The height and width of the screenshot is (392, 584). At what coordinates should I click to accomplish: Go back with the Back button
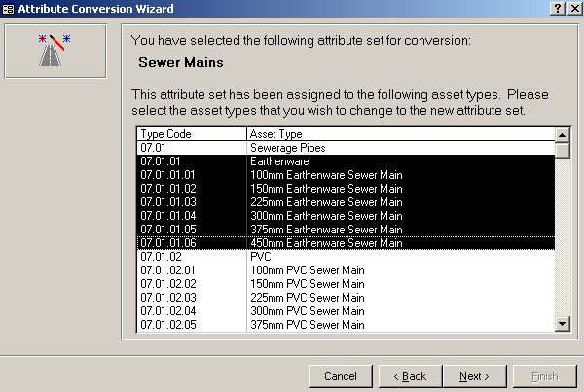tap(410, 376)
